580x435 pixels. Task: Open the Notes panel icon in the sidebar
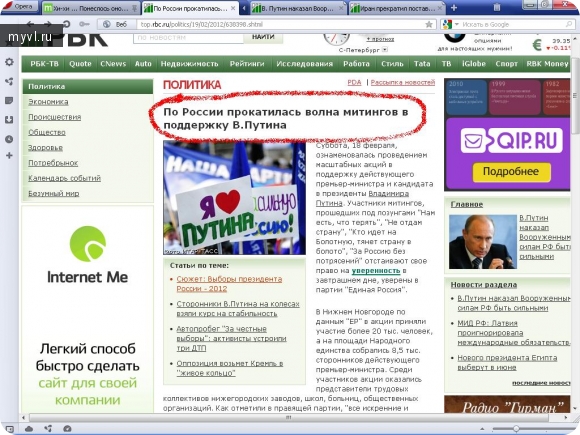pyautogui.click(x=9, y=100)
